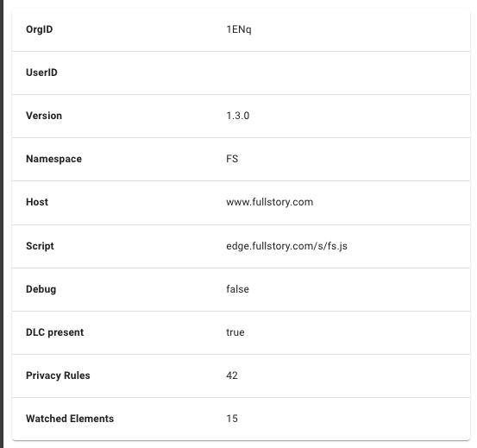Click the edge.fullstory.com/s/fs.js script value

(286, 246)
